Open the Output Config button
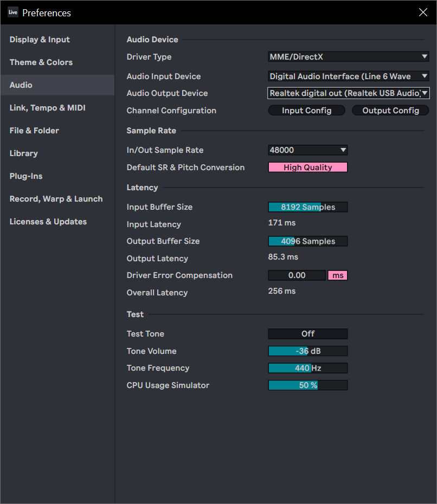 click(390, 110)
